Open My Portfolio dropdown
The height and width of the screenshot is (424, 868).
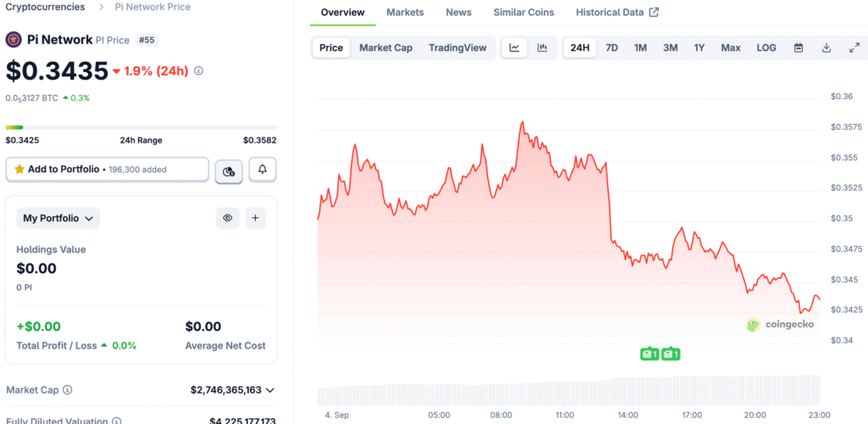(58, 218)
